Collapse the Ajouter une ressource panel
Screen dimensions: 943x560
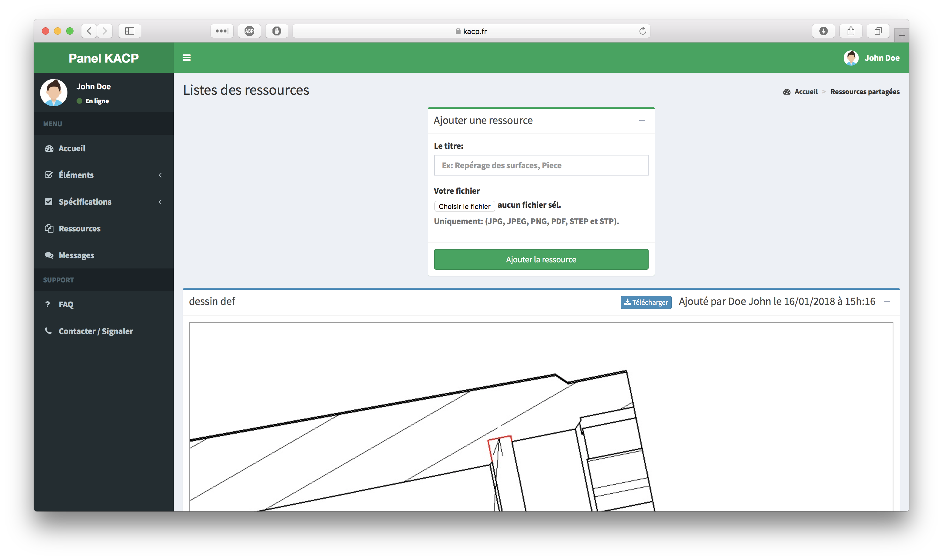pyautogui.click(x=642, y=120)
